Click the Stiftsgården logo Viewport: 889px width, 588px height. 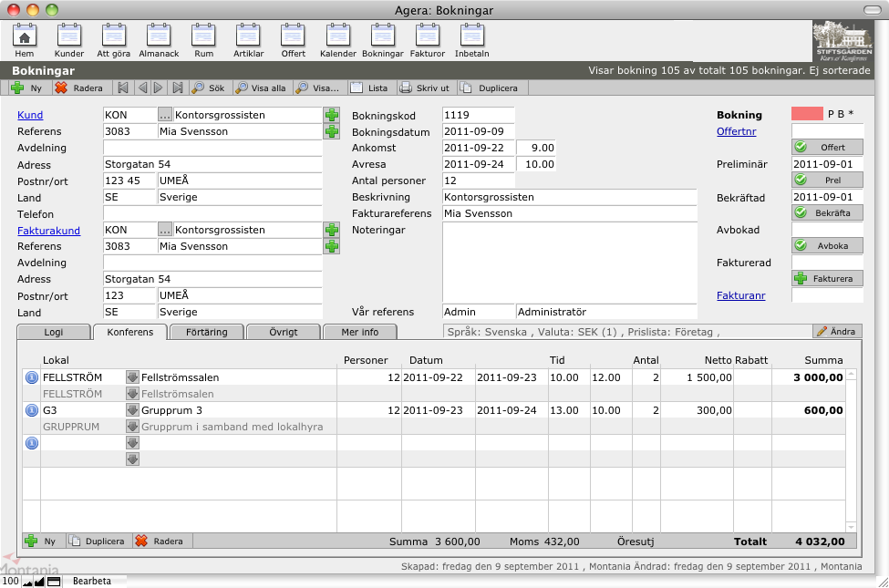843,41
